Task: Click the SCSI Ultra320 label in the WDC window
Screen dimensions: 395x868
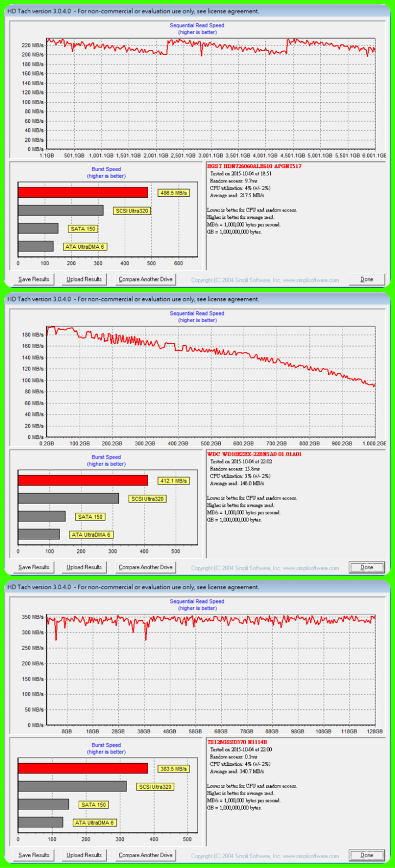Action: pos(148,499)
